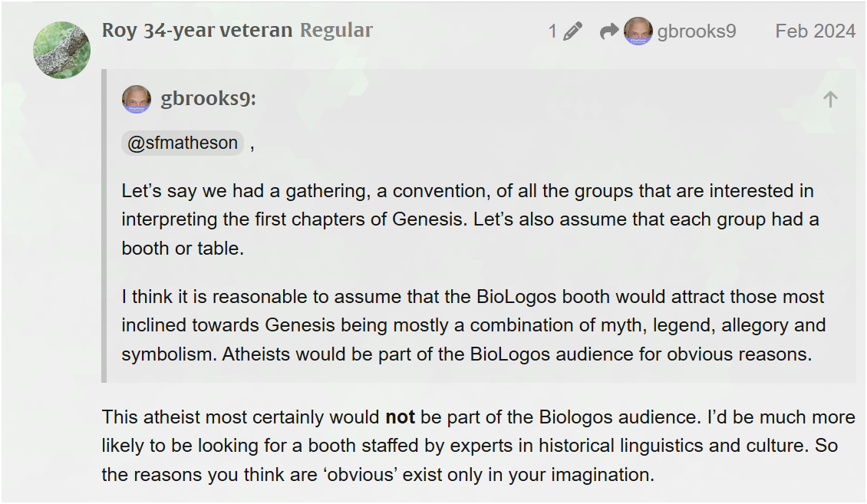
Task: Click Roy's lizard profile avatar
Action: coord(61,50)
